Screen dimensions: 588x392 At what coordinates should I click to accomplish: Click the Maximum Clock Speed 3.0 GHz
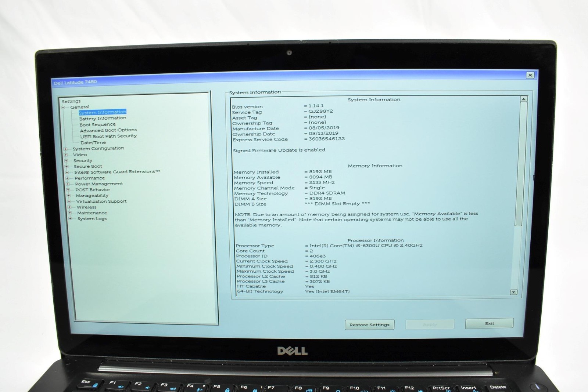click(x=319, y=272)
